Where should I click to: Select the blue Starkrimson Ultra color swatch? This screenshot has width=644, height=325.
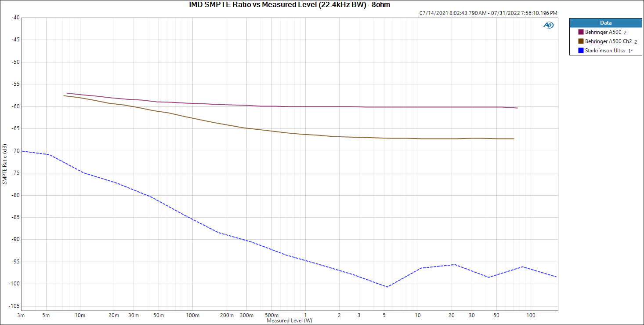[x=581, y=51]
